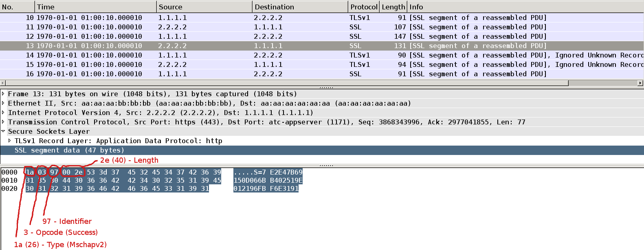Select the SSL segment data row

click(322, 150)
